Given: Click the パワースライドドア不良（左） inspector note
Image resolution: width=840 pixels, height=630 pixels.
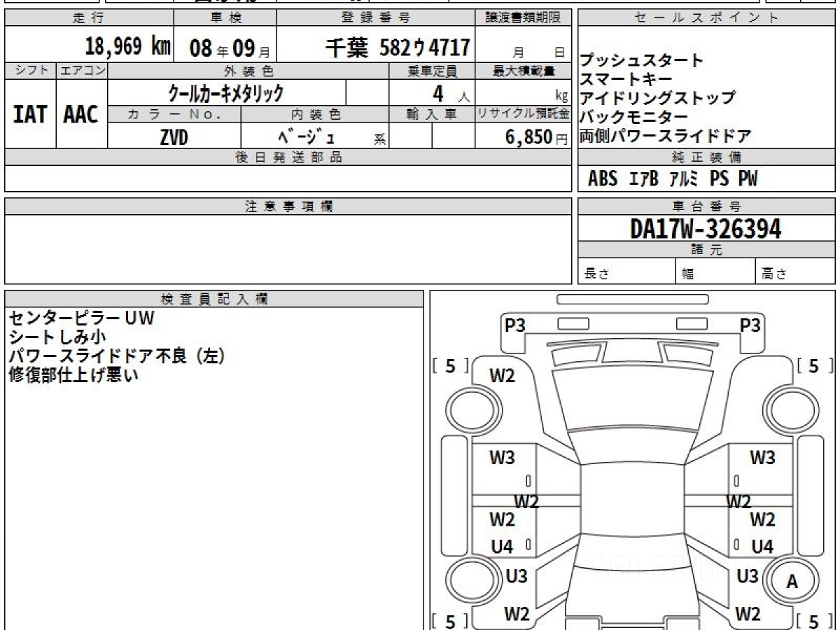Looking at the screenshot, I should pos(117,356).
